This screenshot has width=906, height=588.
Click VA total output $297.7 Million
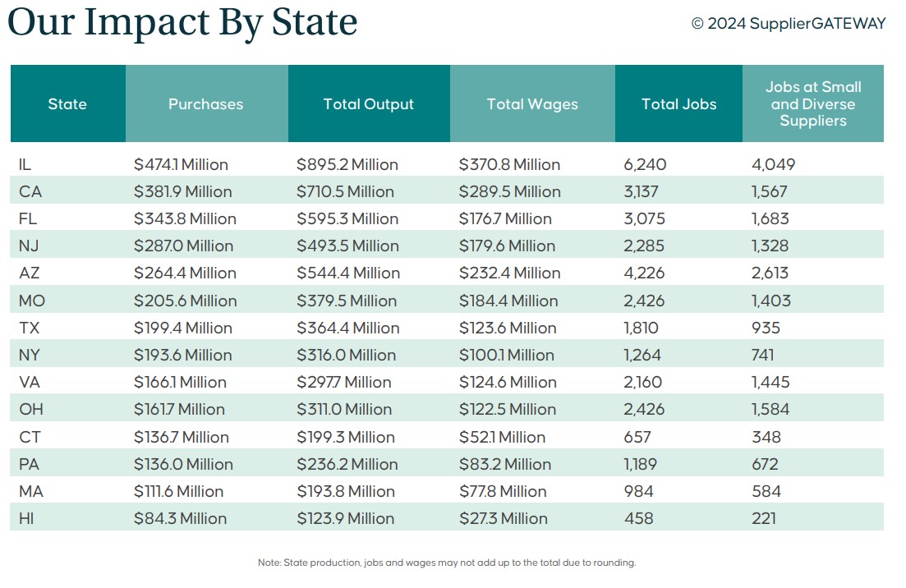pos(344,382)
